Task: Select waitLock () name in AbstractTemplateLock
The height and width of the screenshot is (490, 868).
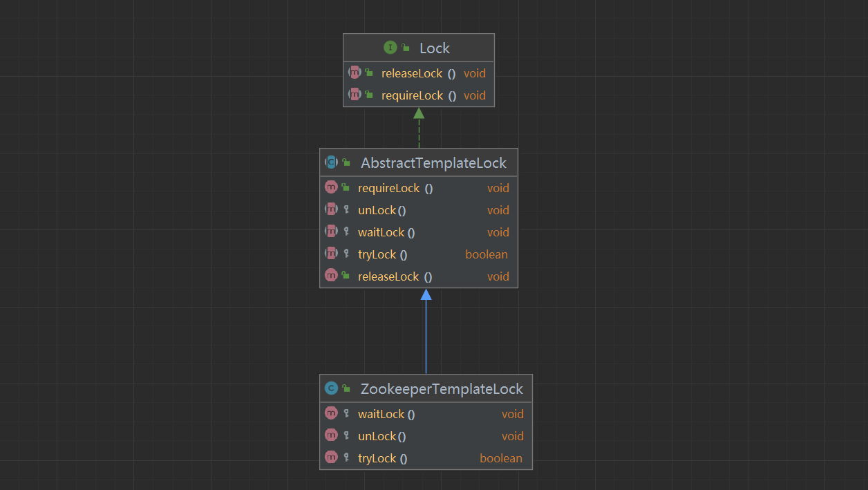Action: [x=386, y=232]
